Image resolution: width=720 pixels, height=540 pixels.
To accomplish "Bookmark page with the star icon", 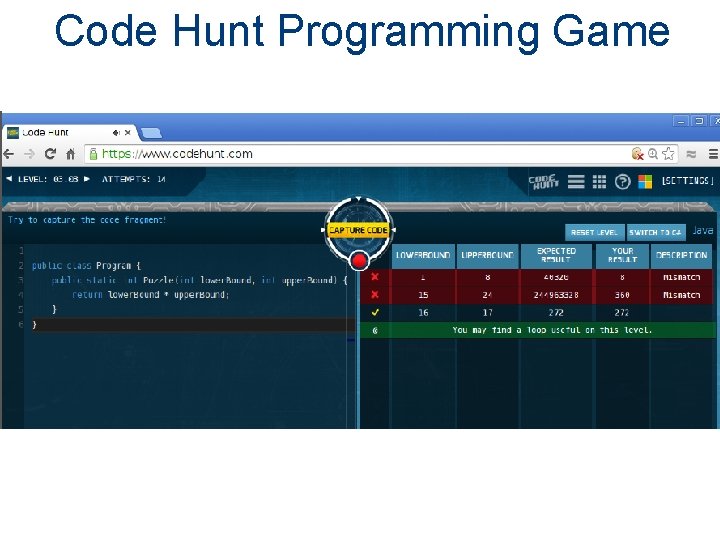I will tap(669, 153).
